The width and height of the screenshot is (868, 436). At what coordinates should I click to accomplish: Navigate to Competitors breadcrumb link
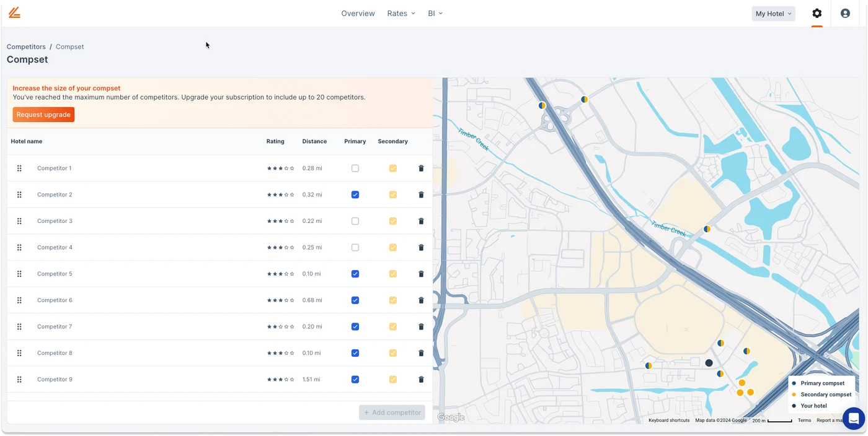[x=26, y=47]
